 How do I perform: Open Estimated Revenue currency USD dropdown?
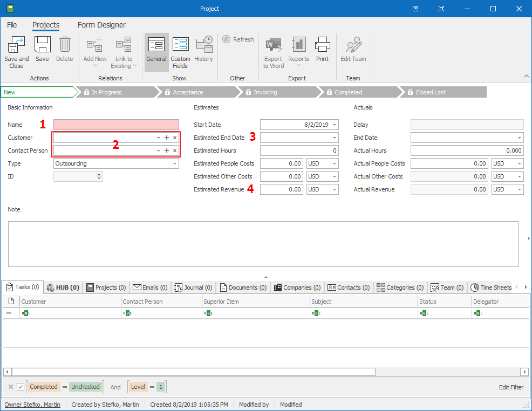pos(335,189)
